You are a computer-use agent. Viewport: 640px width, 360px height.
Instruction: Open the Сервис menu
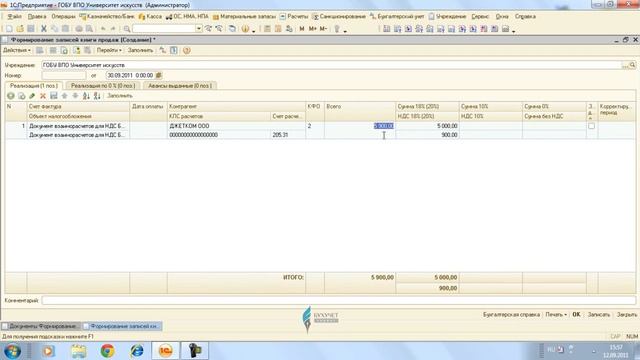pos(480,17)
